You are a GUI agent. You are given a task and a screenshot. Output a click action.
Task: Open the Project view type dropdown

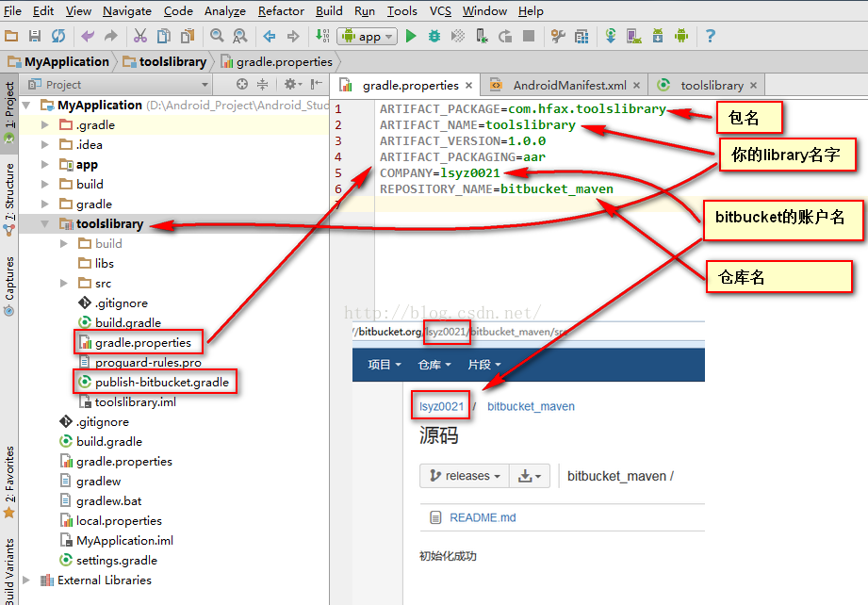[x=119, y=85]
